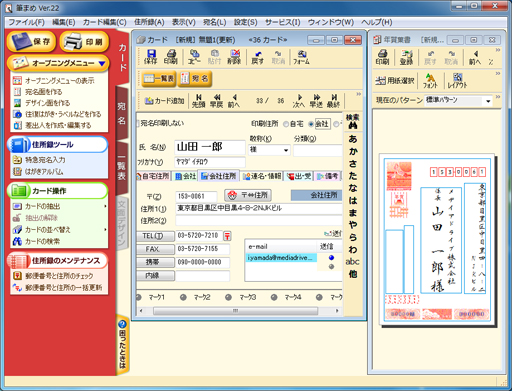Image resolution: width=512 pixels, height=391 pixels.
Task: Click the large 保存 save button
Action: [x=31, y=41]
